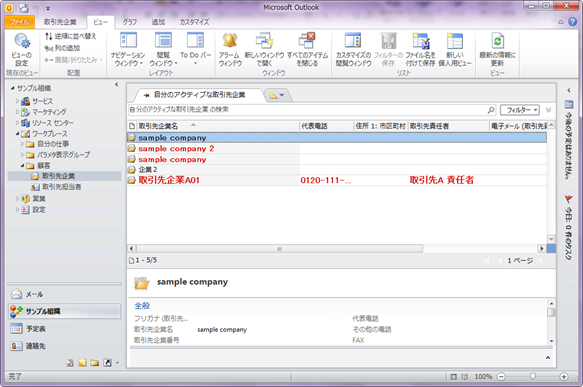583x387 pixels.
Task: Open アラーム ウィンドウ bell icon
Action: (x=230, y=50)
